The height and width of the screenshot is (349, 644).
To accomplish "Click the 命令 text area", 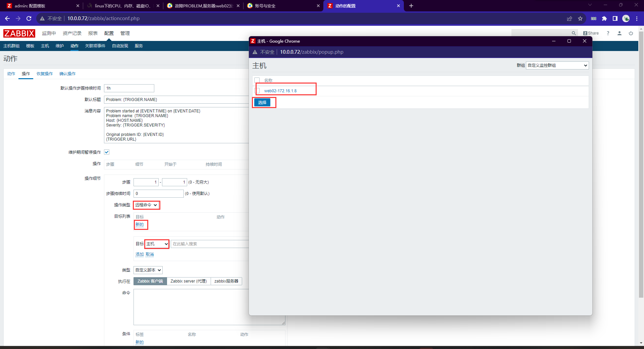I will [209, 307].
